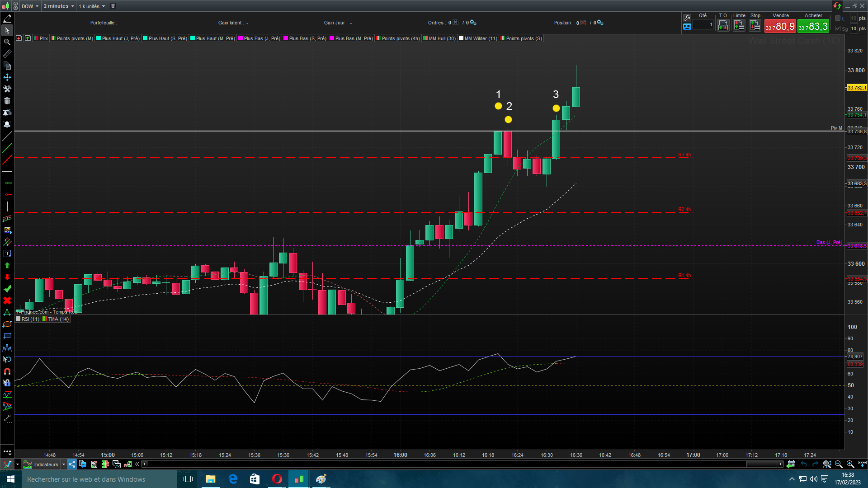The width and height of the screenshot is (868, 488).
Task: Select the magnifier zoom tool in sidebar
Action: pyautogui.click(x=7, y=42)
